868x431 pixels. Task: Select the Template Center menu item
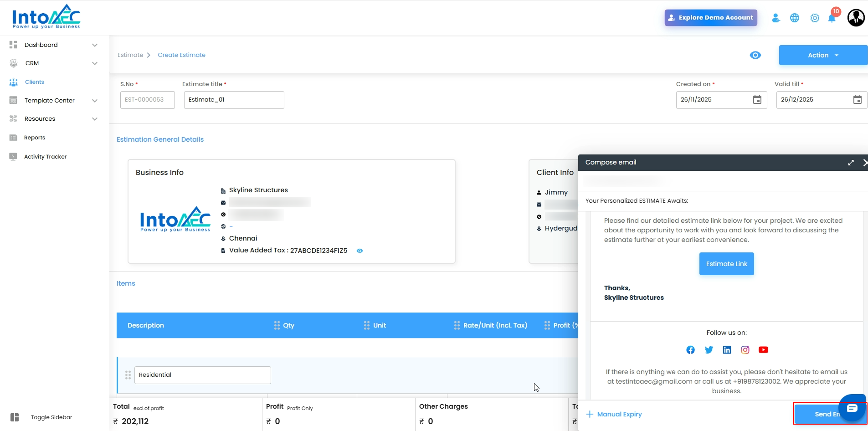pyautogui.click(x=49, y=101)
